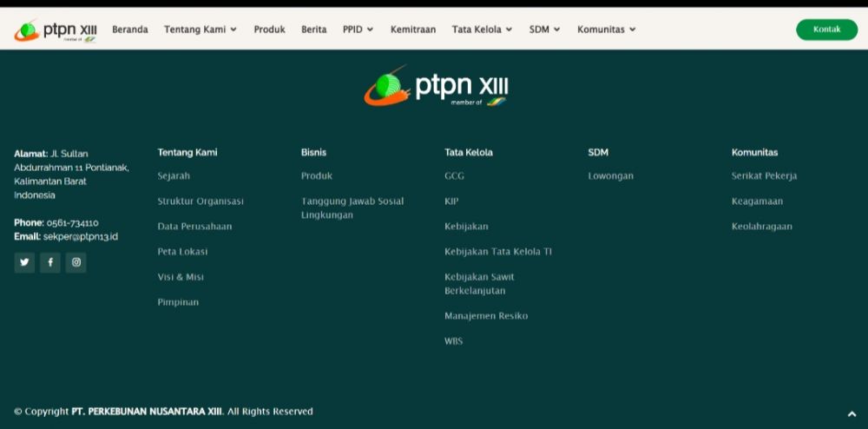
Task: Click the Bisnis footer heading
Action: click(314, 152)
